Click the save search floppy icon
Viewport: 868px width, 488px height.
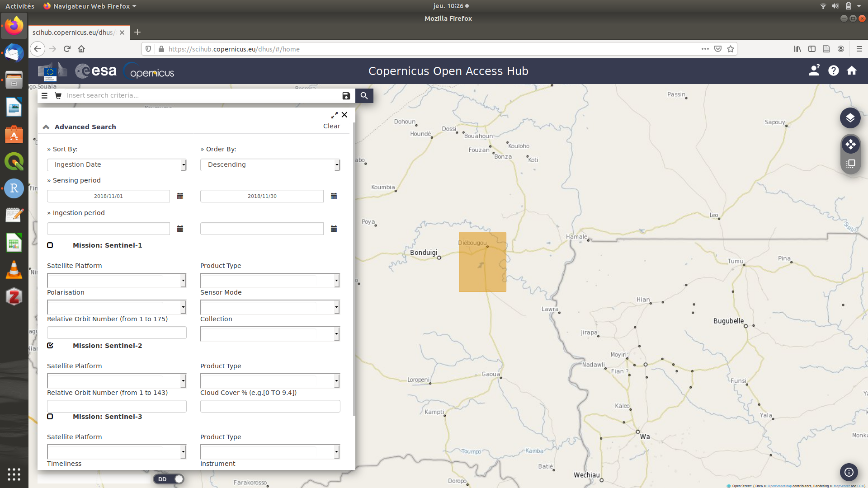coord(346,95)
